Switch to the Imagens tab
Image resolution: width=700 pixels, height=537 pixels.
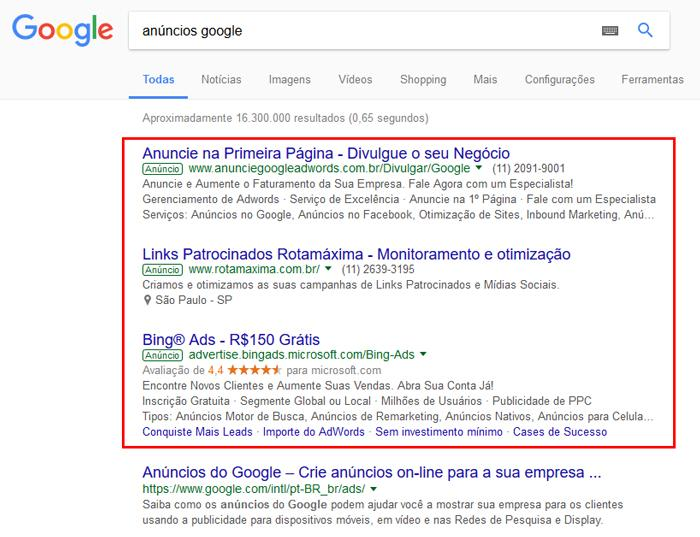tap(290, 79)
